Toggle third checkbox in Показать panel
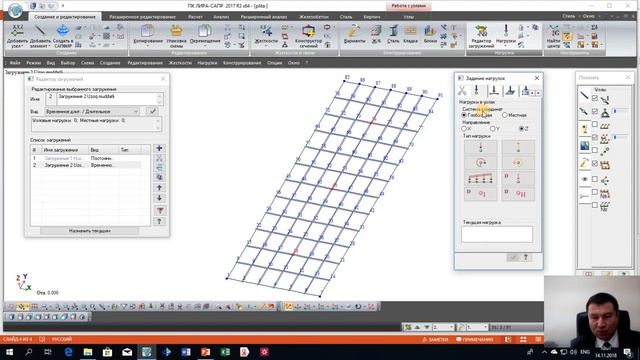Image resolution: width=640 pixels, height=360 pixels. click(595, 124)
